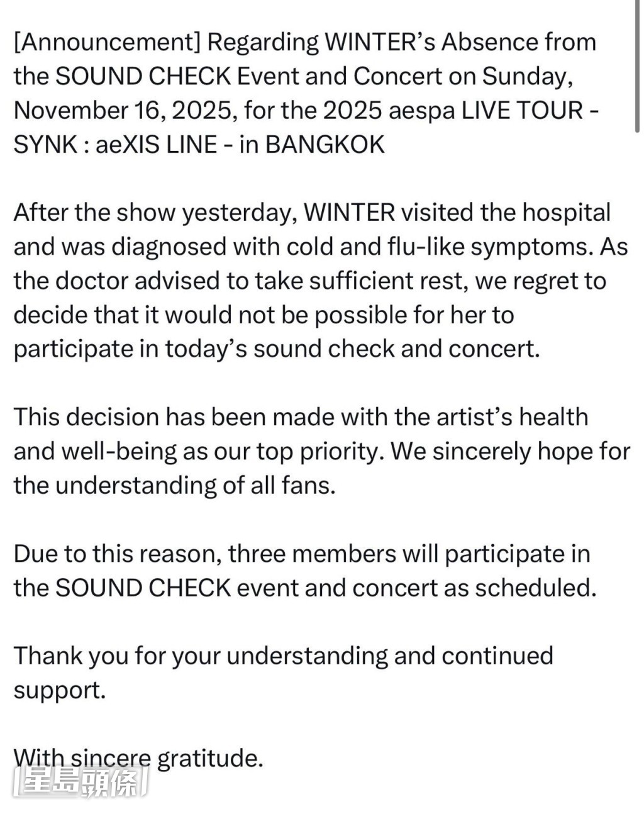Click the word "gratitude" in the sign-off
The width and height of the screenshot is (644, 816).
tap(209, 758)
